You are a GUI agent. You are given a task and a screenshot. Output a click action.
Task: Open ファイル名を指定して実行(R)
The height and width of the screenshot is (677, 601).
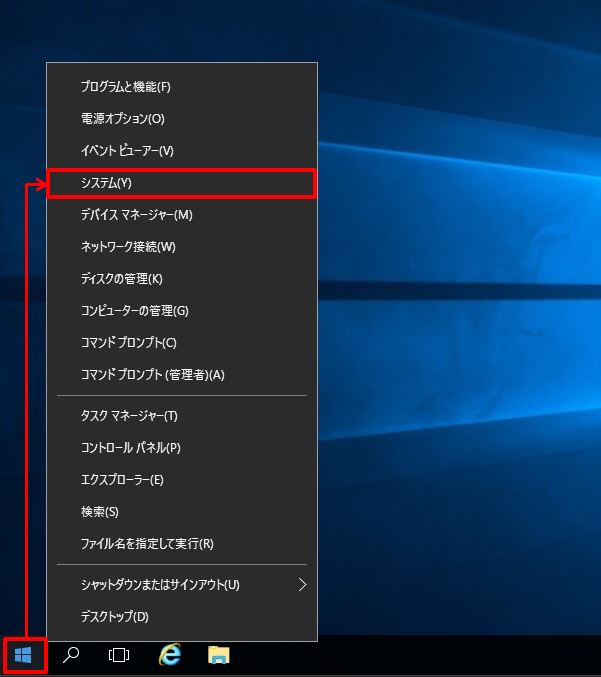coord(182,544)
